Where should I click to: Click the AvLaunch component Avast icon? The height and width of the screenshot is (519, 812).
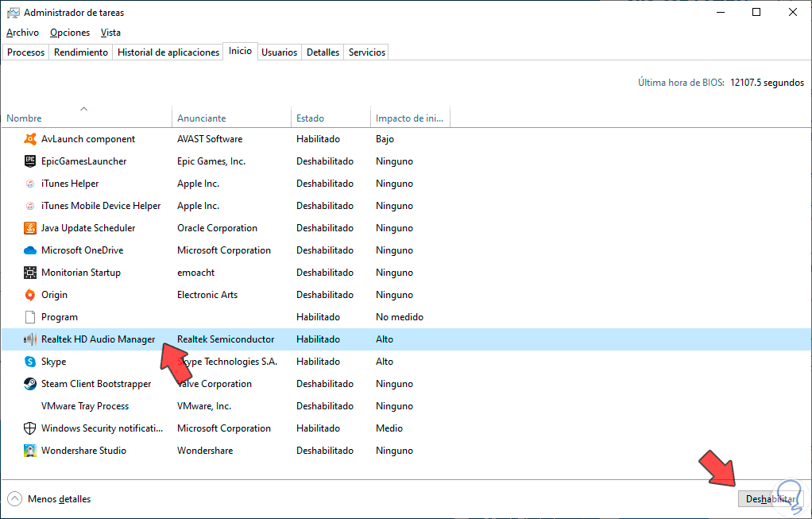click(x=30, y=139)
